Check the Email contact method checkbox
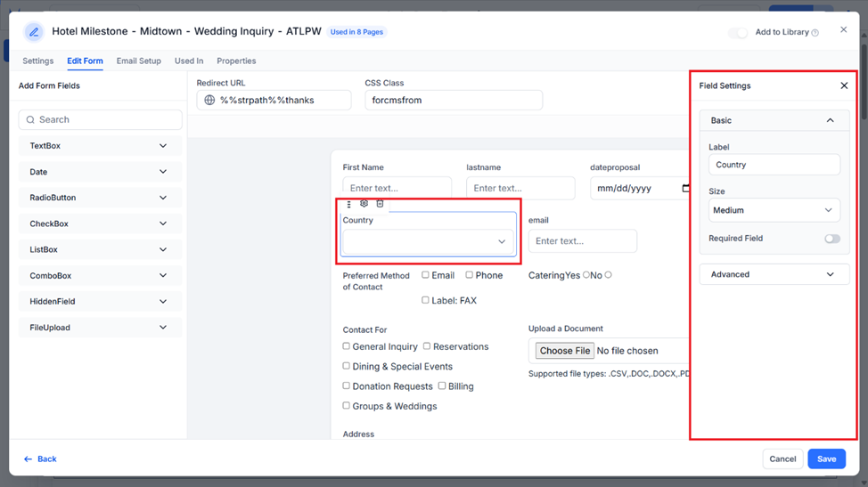 click(425, 275)
